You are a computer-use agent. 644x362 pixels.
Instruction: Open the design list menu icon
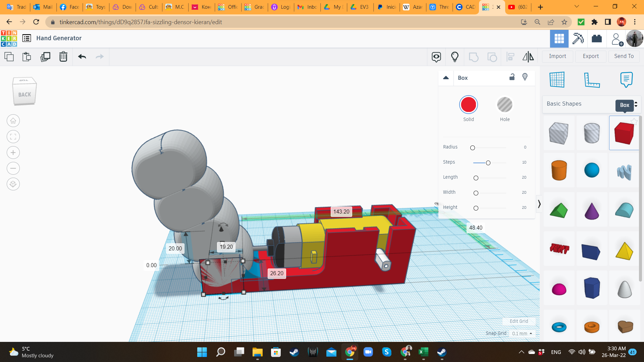(26, 38)
